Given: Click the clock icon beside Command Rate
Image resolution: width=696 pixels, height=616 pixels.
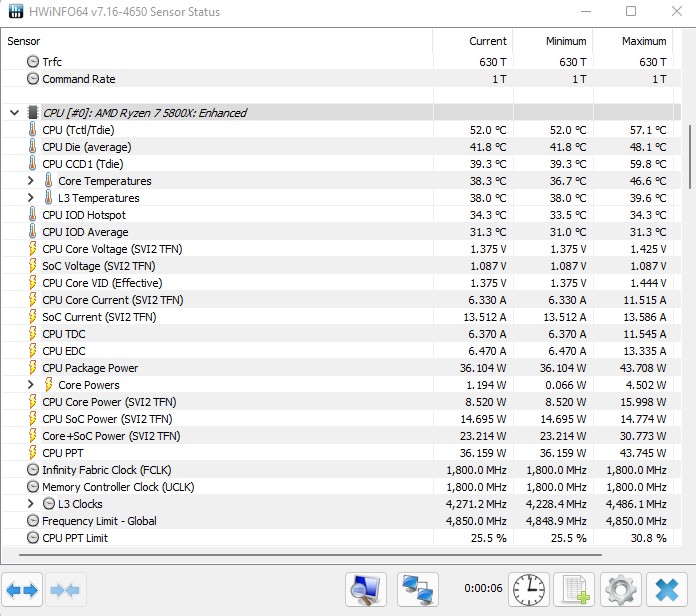Looking at the screenshot, I should pos(33,79).
